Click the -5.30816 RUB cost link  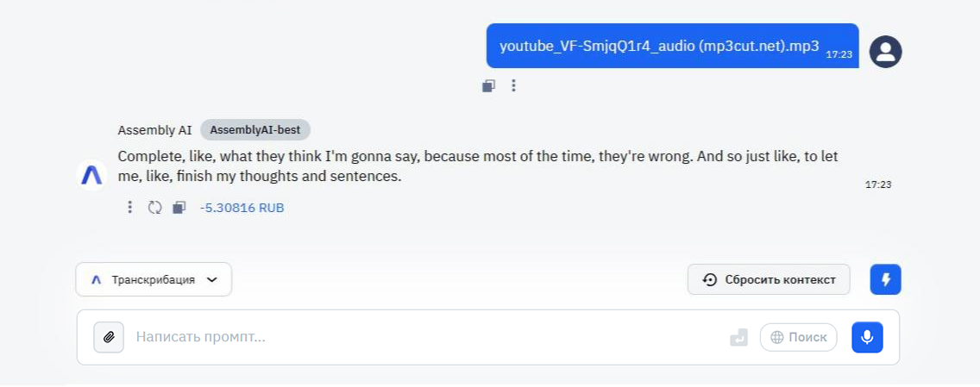click(242, 208)
